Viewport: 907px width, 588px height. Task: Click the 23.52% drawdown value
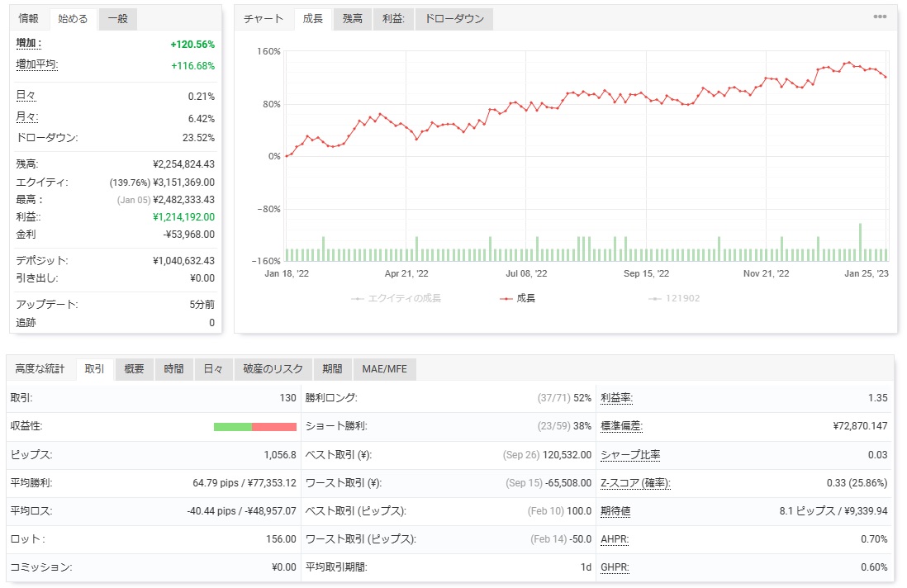(x=198, y=138)
